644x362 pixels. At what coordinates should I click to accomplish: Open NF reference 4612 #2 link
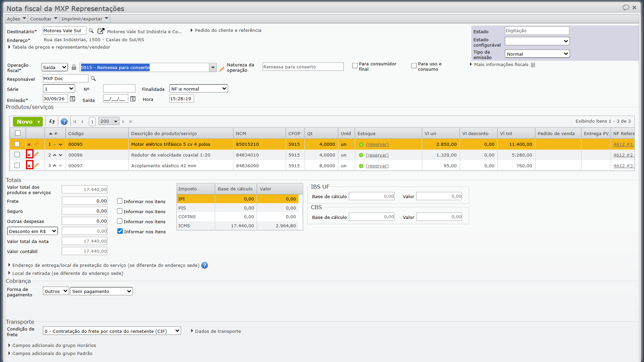coord(623,155)
